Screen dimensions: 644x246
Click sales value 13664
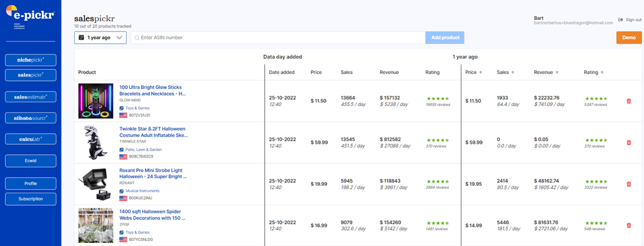pos(348,98)
